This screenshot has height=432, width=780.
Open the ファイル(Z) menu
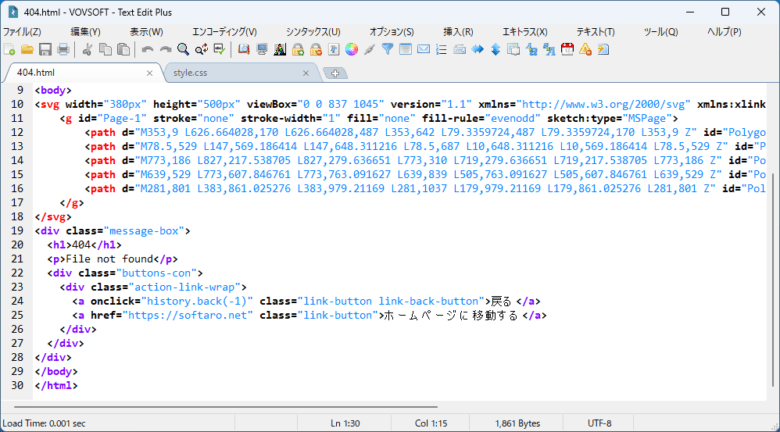22,32
